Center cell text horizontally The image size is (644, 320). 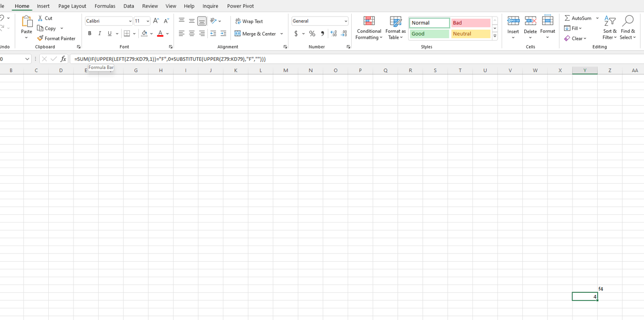pos(192,34)
